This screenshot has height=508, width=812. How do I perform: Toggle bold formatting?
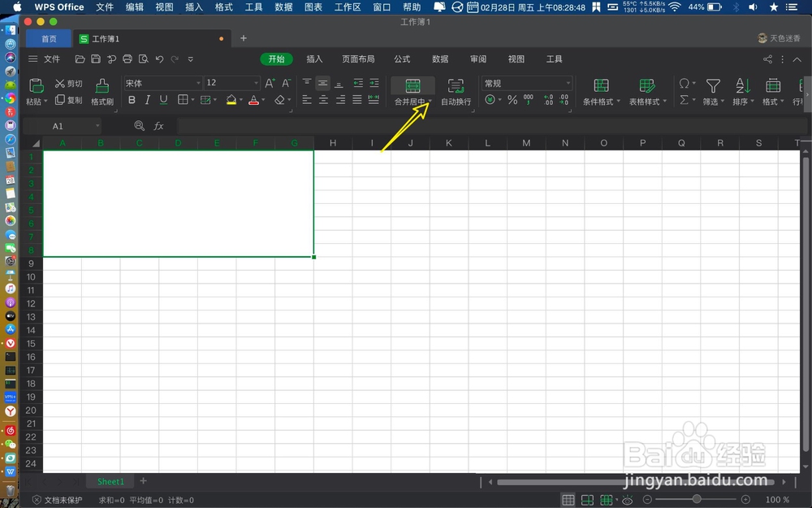pyautogui.click(x=132, y=99)
